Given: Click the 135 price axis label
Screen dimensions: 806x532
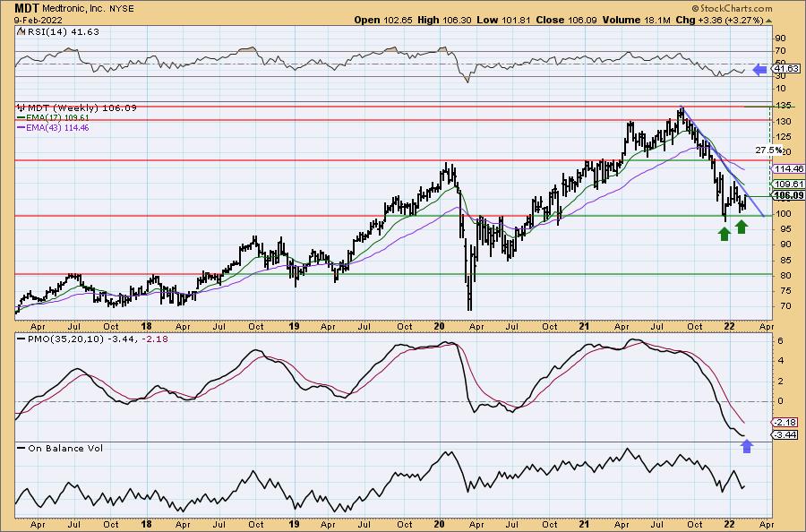Looking at the screenshot, I should [783, 107].
